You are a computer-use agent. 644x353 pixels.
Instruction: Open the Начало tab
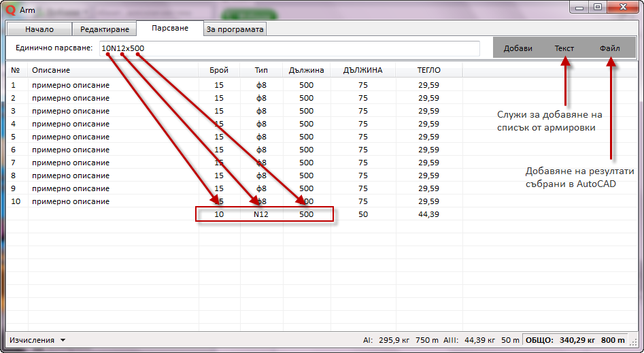pos(39,29)
